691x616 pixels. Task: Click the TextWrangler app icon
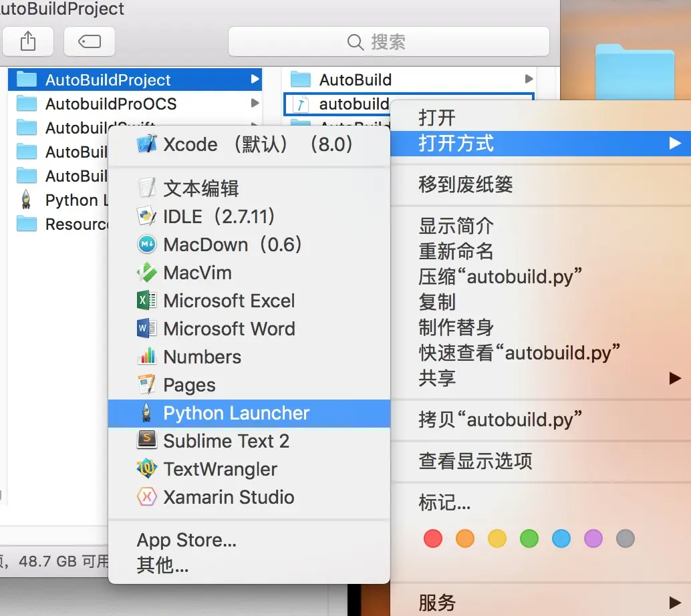click(147, 469)
